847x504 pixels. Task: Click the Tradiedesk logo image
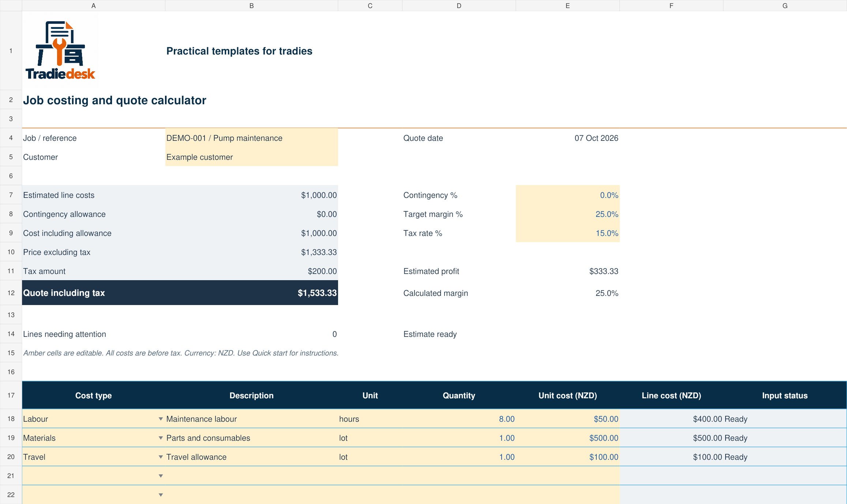tap(60, 50)
